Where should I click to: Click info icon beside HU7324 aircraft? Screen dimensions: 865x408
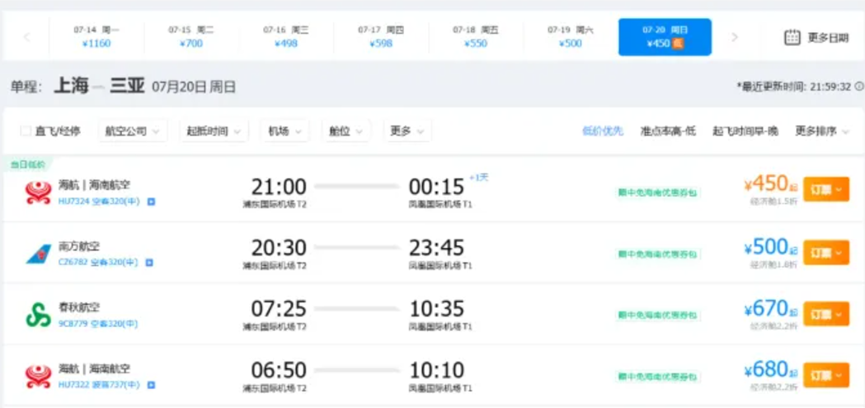click(151, 202)
